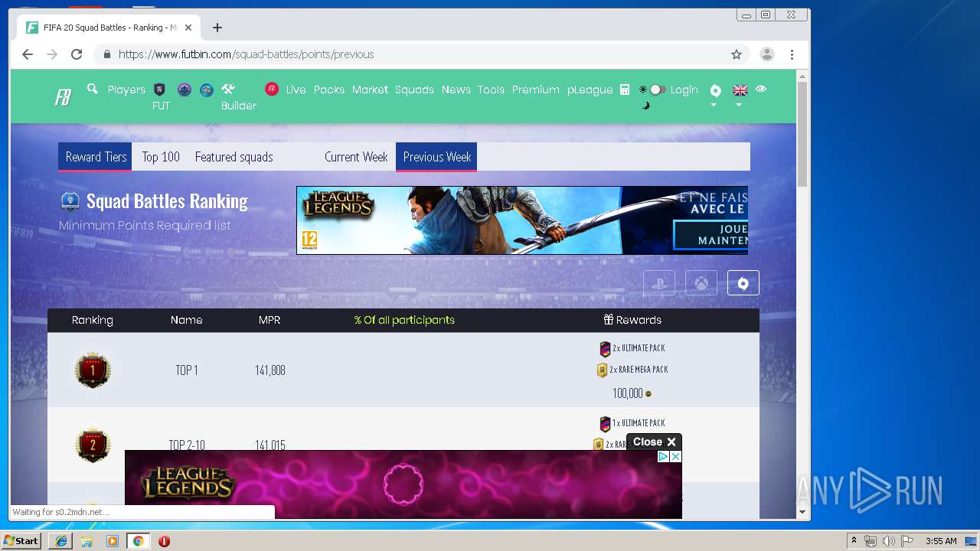Open the Tools menu
The width and height of the screenshot is (980, 551).
pyautogui.click(x=491, y=90)
